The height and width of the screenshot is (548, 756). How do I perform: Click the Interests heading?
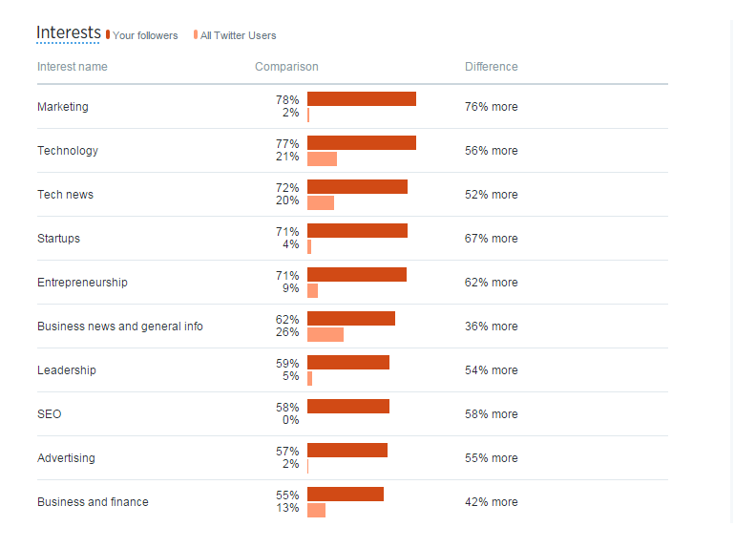pyautogui.click(x=68, y=32)
